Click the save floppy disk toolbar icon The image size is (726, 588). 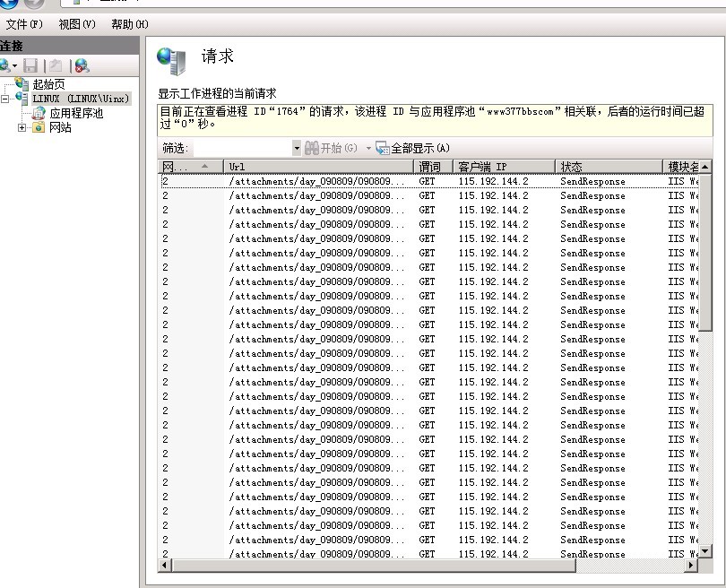click(30, 65)
